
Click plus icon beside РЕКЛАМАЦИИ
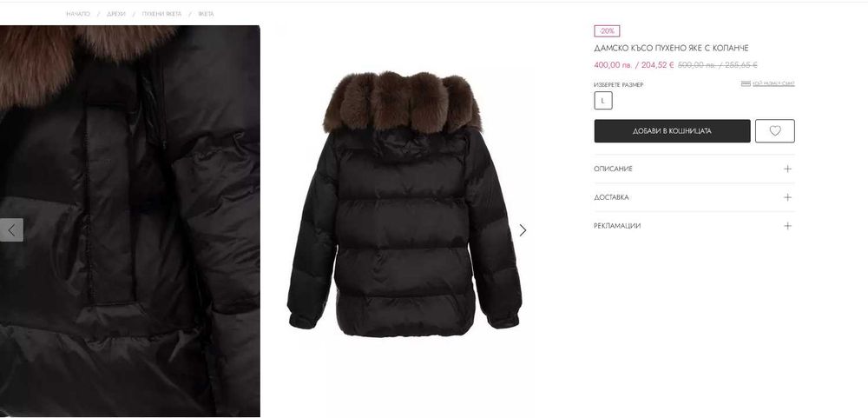[788, 226]
